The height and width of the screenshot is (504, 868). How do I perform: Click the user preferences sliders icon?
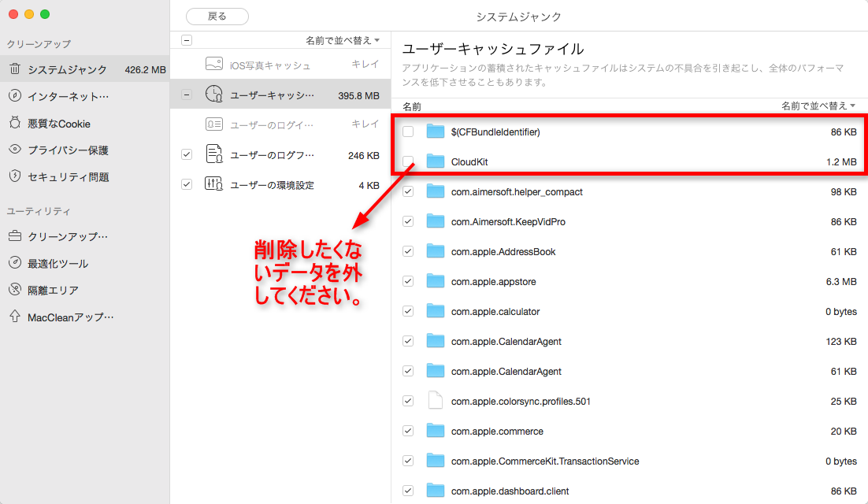coord(214,183)
